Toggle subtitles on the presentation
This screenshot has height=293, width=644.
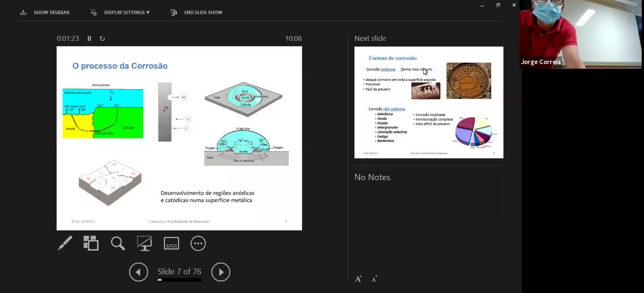pyautogui.click(x=171, y=243)
